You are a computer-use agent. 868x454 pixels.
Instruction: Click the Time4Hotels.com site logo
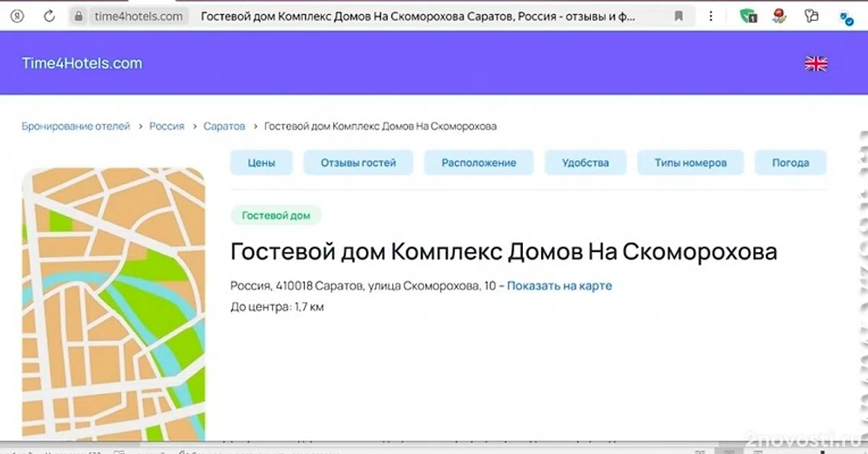(82, 64)
